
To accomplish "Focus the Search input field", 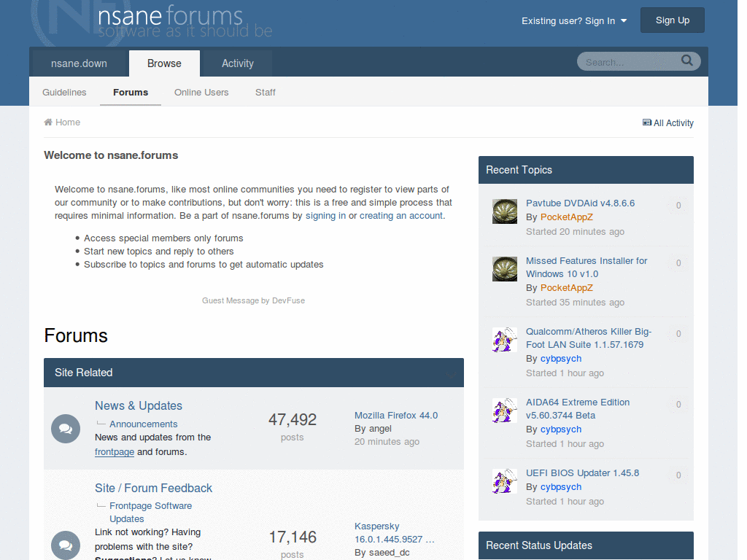I will (629, 62).
